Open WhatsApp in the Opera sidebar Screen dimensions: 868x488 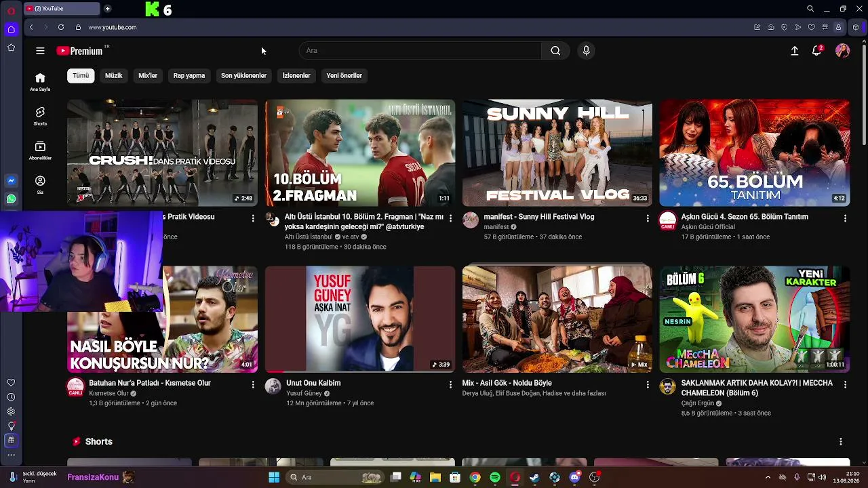point(11,199)
